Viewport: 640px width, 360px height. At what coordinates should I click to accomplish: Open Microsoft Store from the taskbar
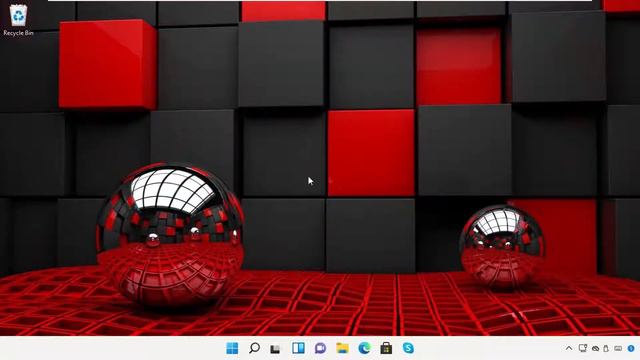[386, 348]
